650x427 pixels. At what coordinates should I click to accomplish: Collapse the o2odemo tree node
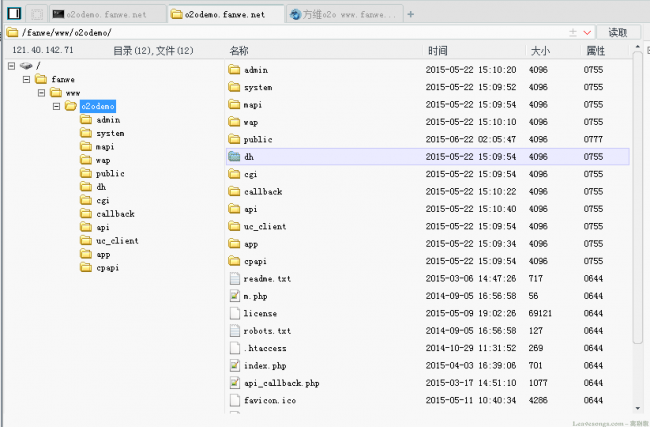(56, 107)
